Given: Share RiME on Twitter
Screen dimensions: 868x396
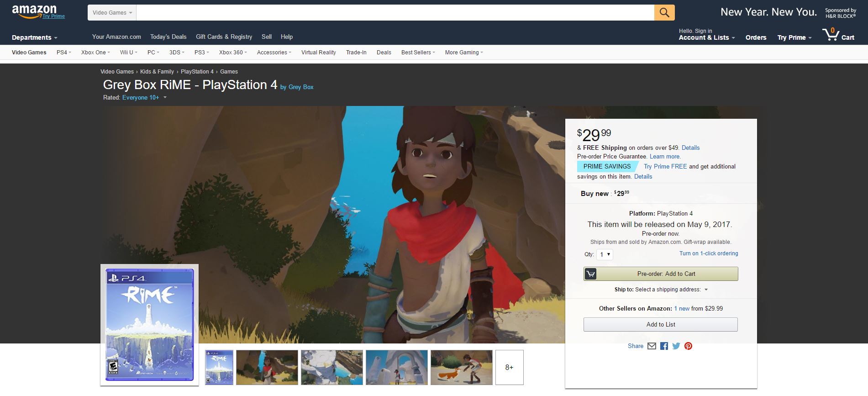Looking at the screenshot, I should point(676,346).
